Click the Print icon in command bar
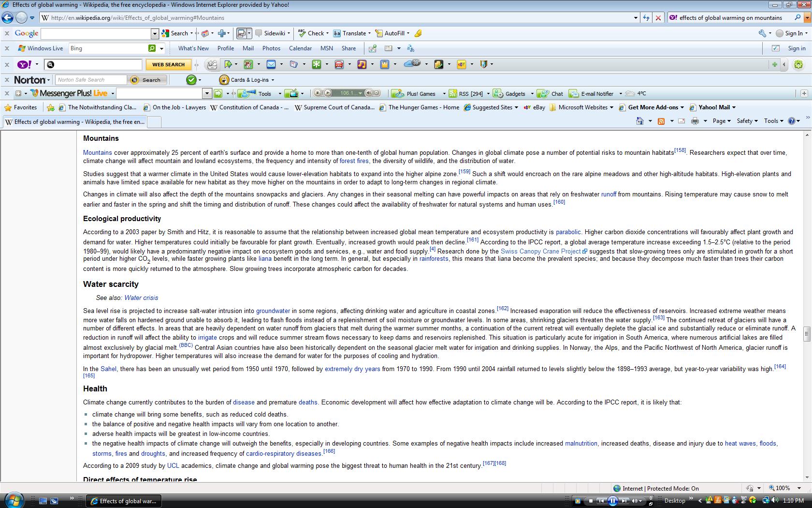This screenshot has width=812, height=508. (x=695, y=121)
